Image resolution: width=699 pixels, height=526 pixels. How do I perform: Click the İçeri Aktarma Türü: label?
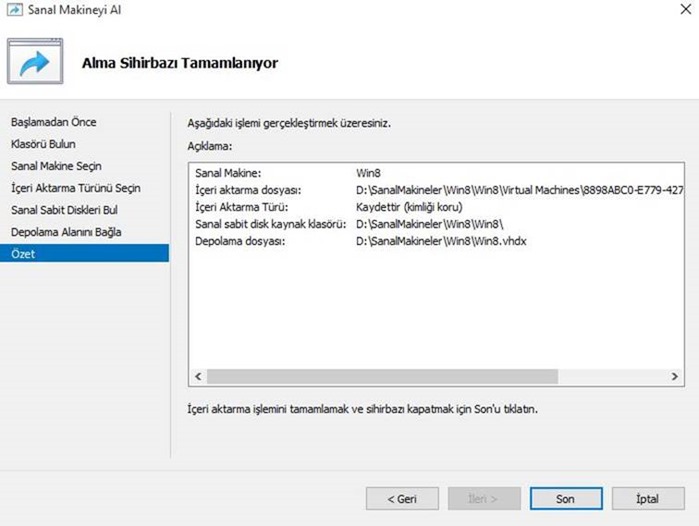242,207
